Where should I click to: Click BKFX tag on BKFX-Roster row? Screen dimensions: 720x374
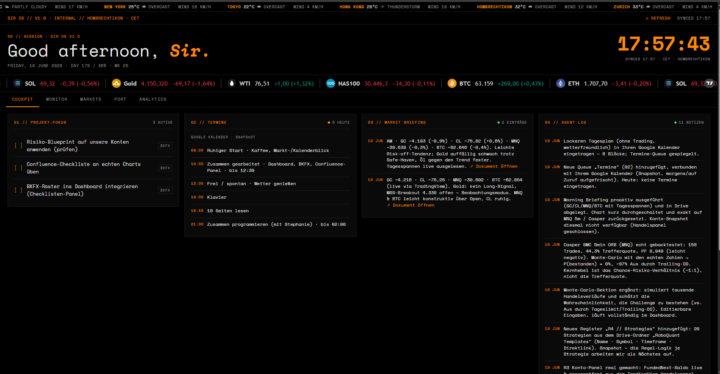point(165,190)
